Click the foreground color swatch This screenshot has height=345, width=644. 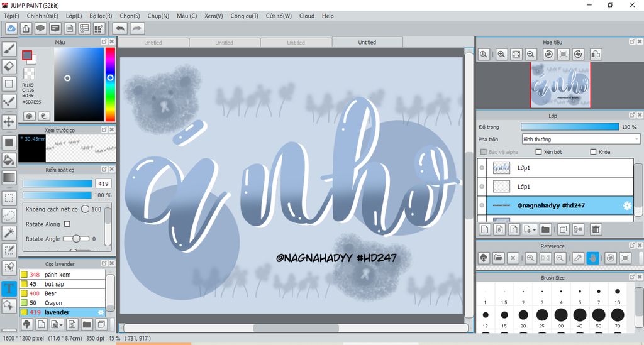27,55
